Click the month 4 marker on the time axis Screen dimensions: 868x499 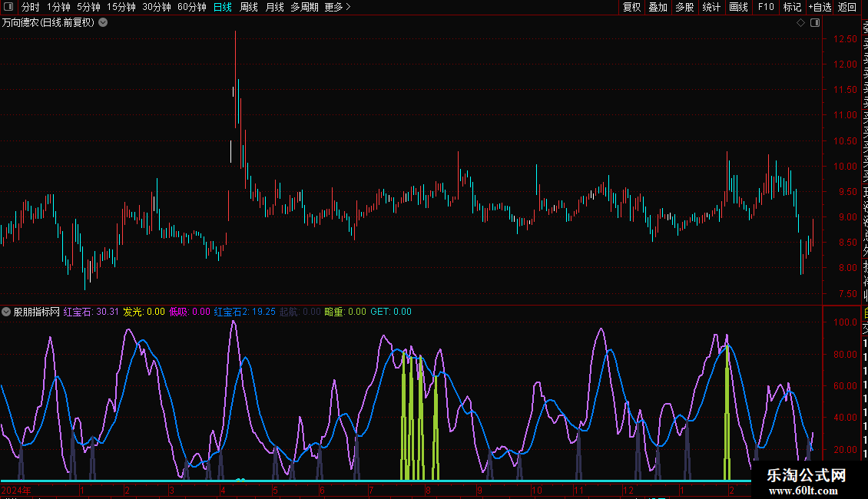pyautogui.click(x=223, y=491)
